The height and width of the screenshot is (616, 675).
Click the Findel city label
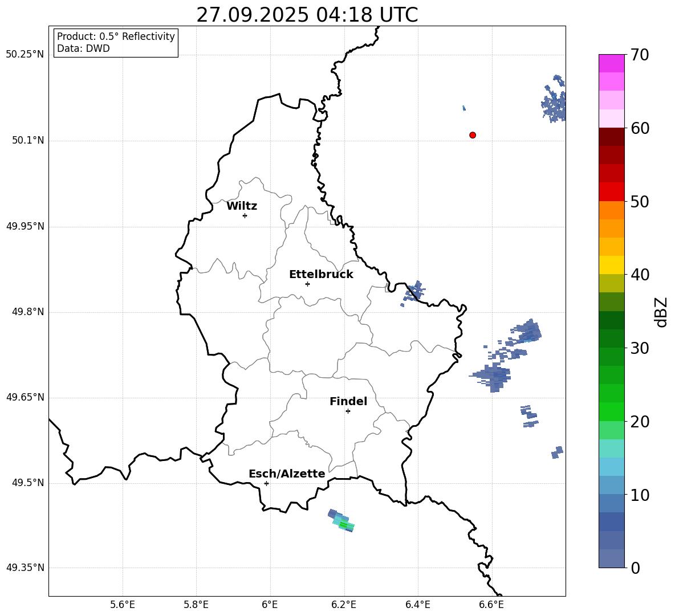point(348,401)
